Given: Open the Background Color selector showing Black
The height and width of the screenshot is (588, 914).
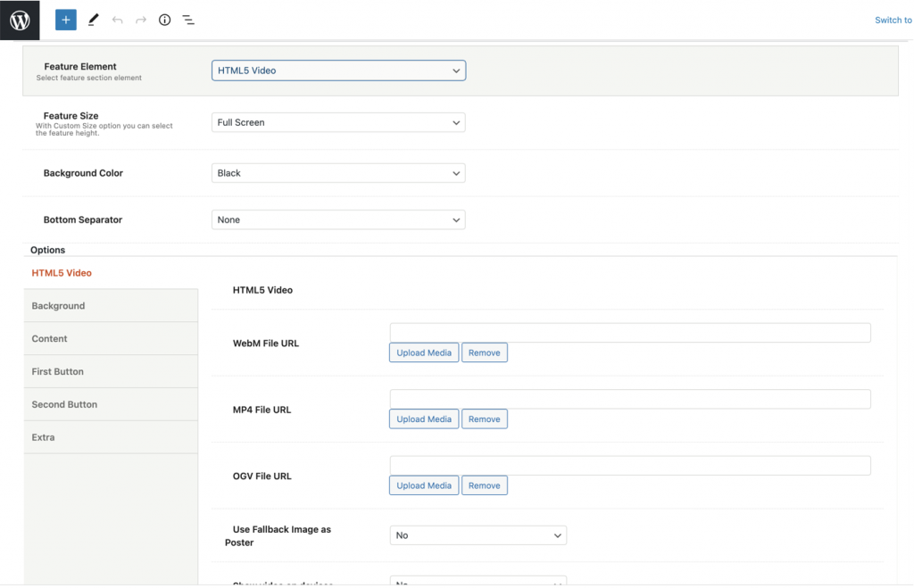Looking at the screenshot, I should (337, 172).
